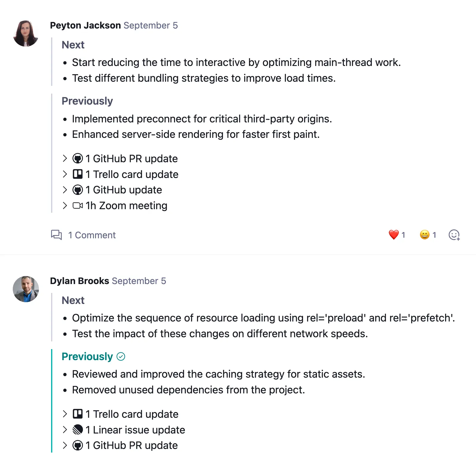
Task: Click the add reaction smiley icon
Action: coord(454,235)
